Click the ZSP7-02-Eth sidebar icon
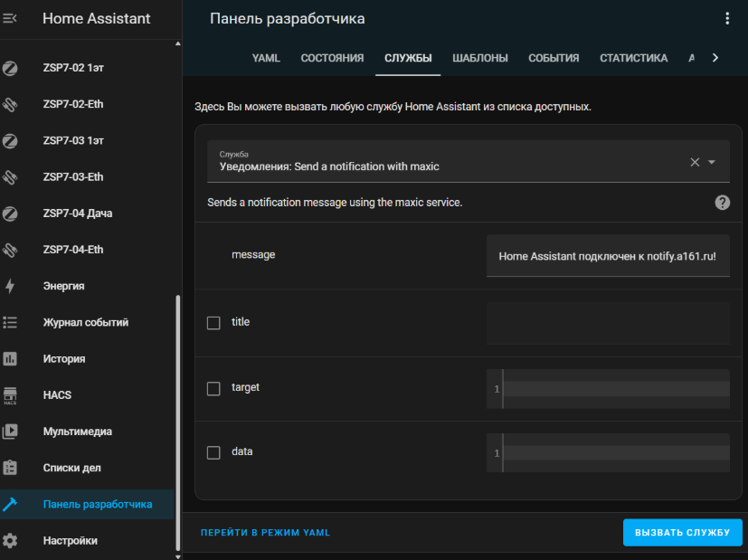 10,104
